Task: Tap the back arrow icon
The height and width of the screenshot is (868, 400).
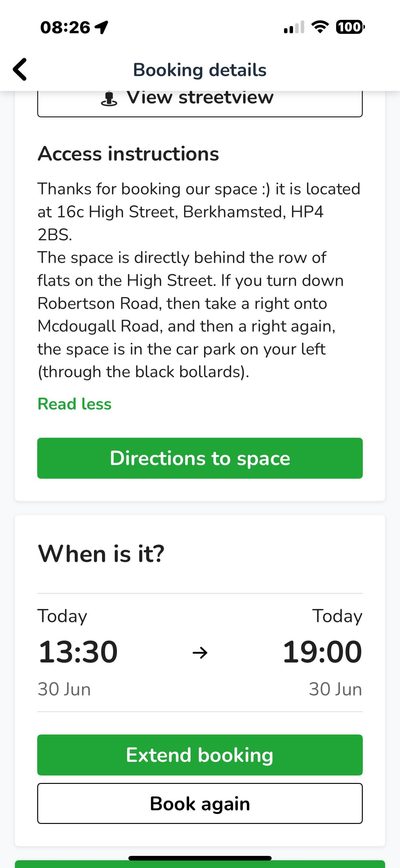Action: [x=20, y=70]
